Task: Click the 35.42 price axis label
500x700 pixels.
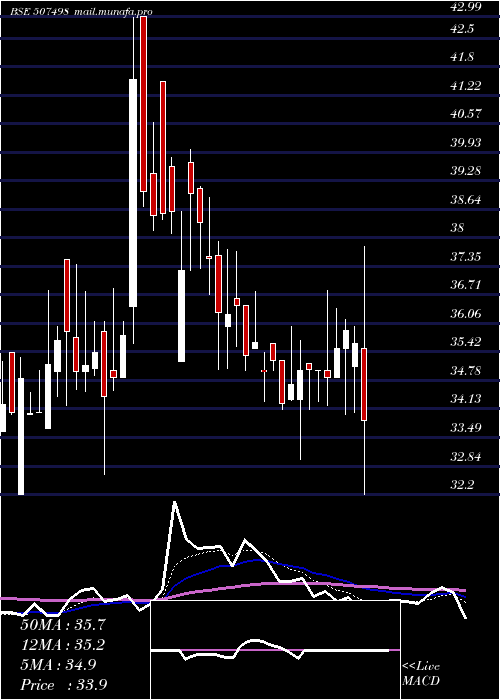Action: point(467,342)
